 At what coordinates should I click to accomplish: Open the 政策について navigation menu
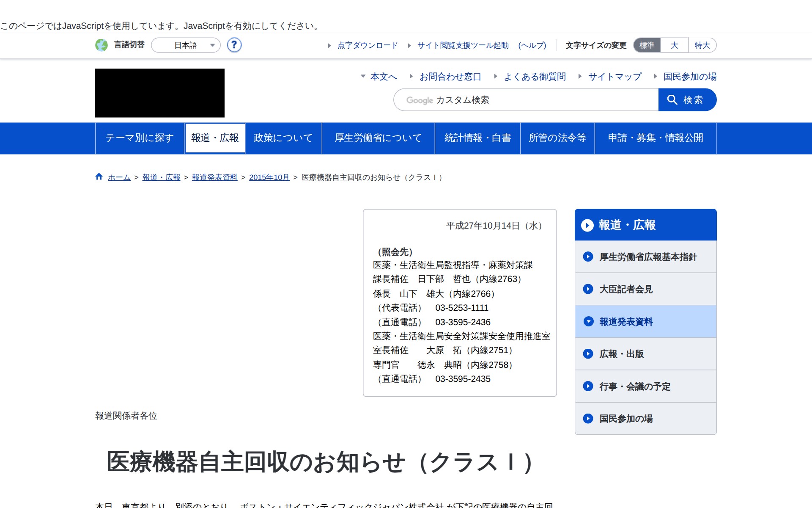(x=282, y=138)
